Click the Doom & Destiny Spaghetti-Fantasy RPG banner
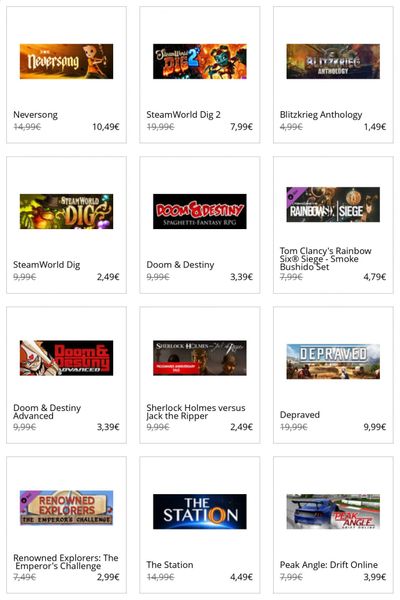The width and height of the screenshot is (400, 600). click(x=199, y=211)
